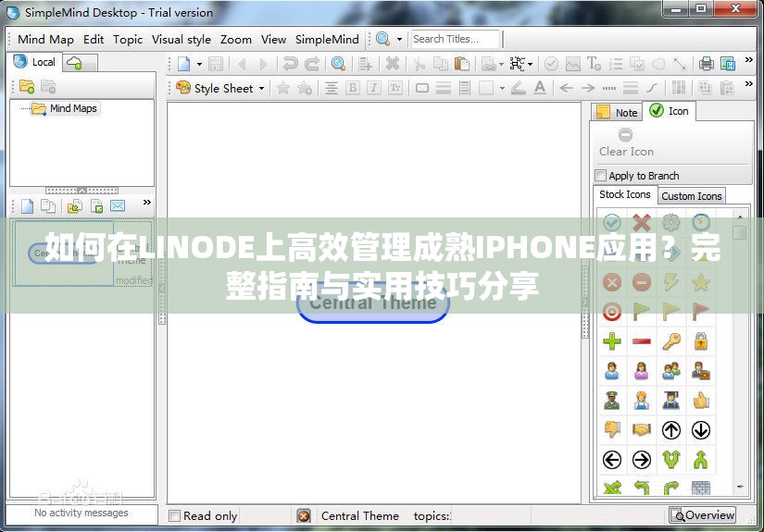The height and width of the screenshot is (532, 764).
Task: Switch to the Note tab
Action: (617, 113)
